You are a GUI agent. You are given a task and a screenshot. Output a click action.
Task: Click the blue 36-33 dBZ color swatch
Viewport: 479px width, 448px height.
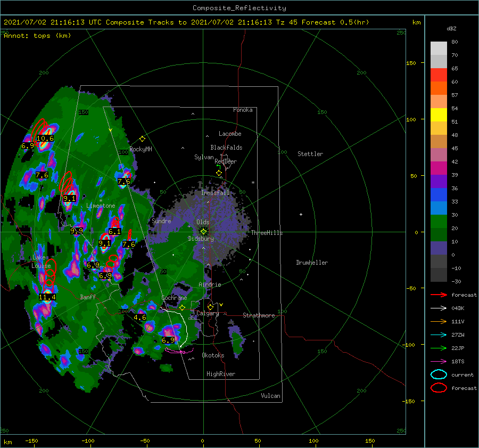[439, 195]
